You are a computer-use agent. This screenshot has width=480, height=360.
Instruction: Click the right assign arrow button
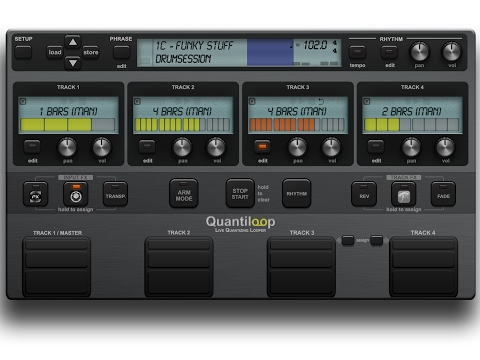[x=376, y=240]
